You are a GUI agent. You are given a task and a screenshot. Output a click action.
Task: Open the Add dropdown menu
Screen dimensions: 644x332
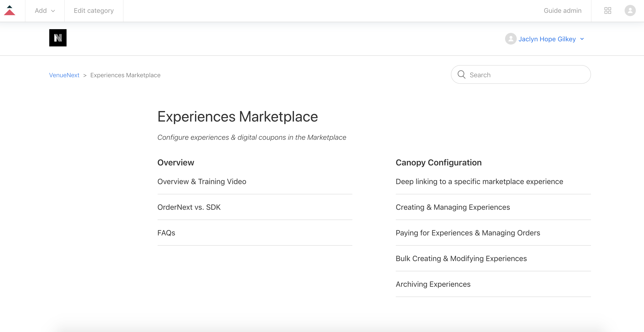coord(45,11)
